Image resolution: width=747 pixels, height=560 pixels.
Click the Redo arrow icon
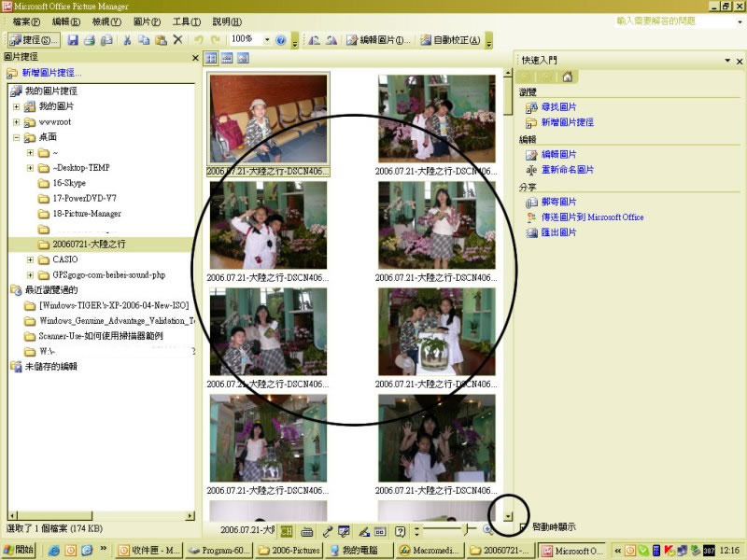point(216,40)
